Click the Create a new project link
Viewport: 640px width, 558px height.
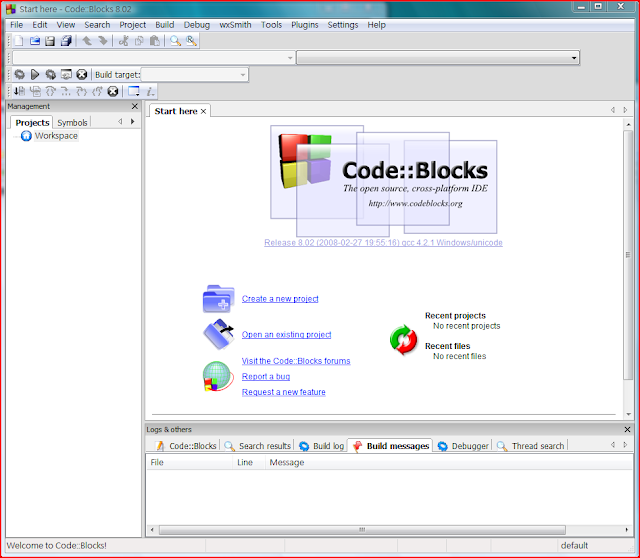(x=280, y=299)
